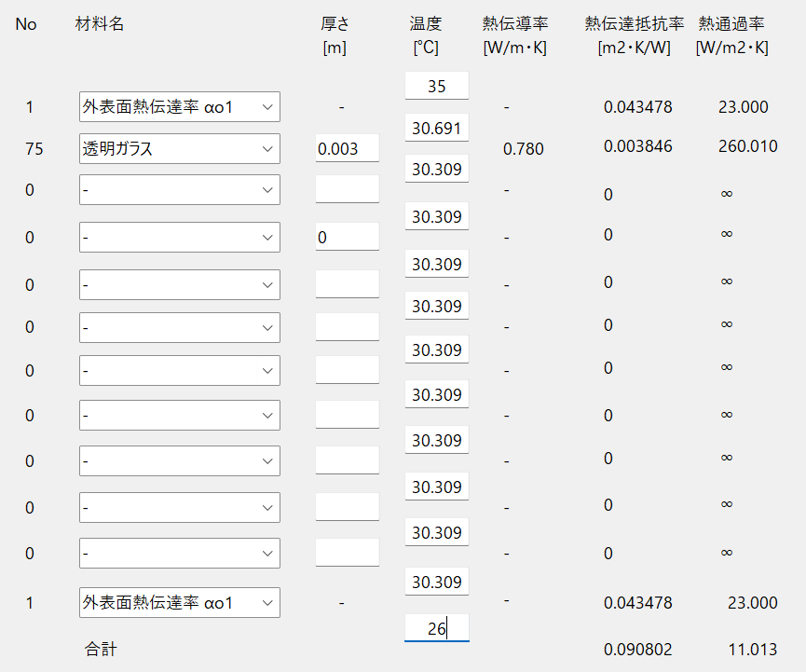This screenshot has height=672, width=806.
Task: Open the empty material dropdown below 透明ガラス
Action: click(180, 190)
